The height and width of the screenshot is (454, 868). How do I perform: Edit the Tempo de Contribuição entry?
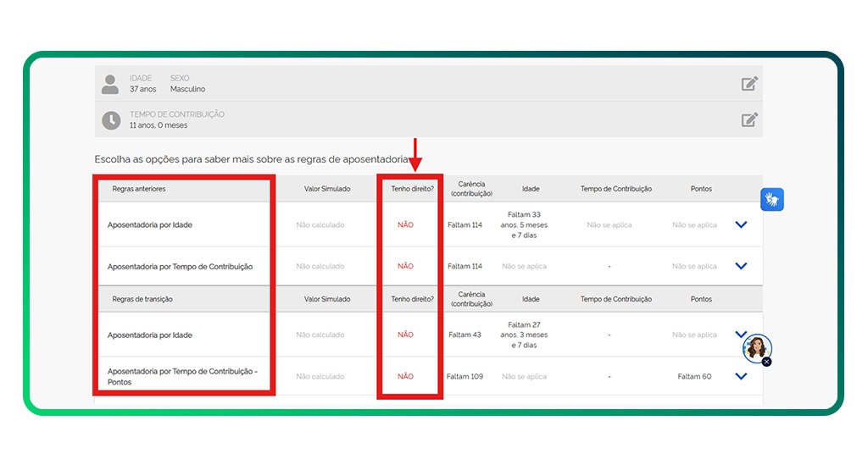click(749, 119)
